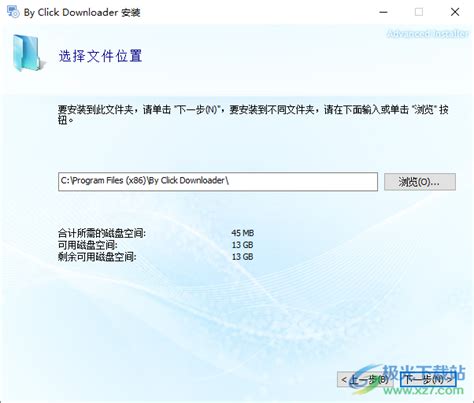Viewport: 474px width, 403px height.
Task: Open folder browser with 浏览(O)... button
Action: point(420,182)
